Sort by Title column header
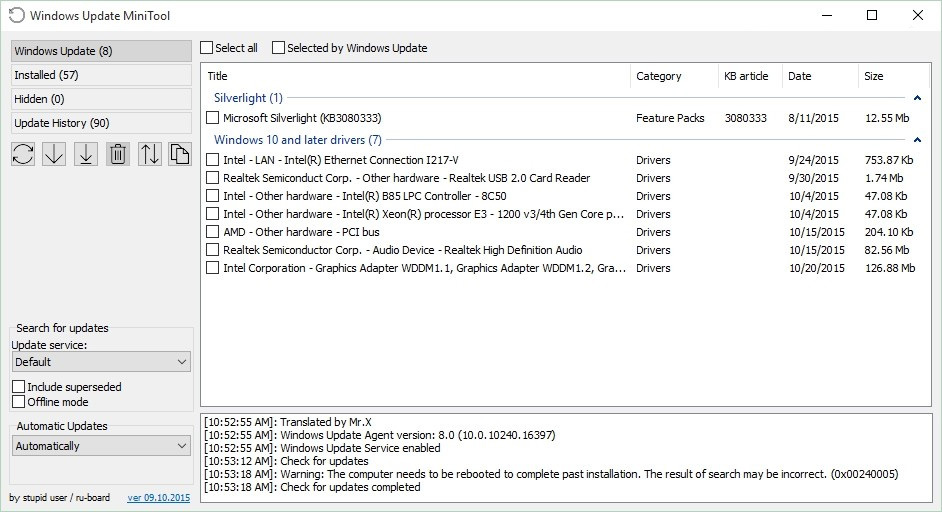This screenshot has height=512, width=942. [416, 76]
